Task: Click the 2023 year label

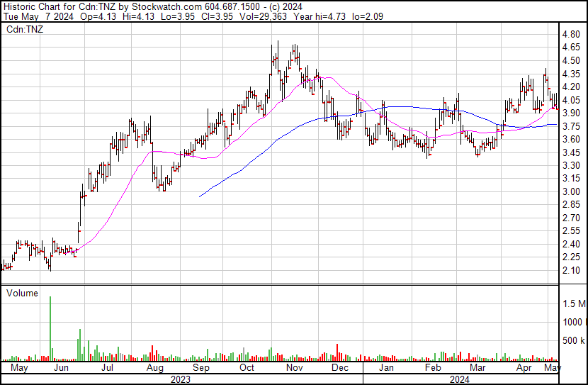Action: [x=181, y=379]
